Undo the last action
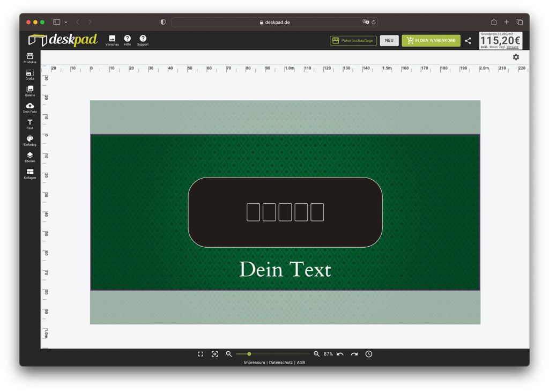This screenshot has height=392, width=549. click(x=340, y=354)
